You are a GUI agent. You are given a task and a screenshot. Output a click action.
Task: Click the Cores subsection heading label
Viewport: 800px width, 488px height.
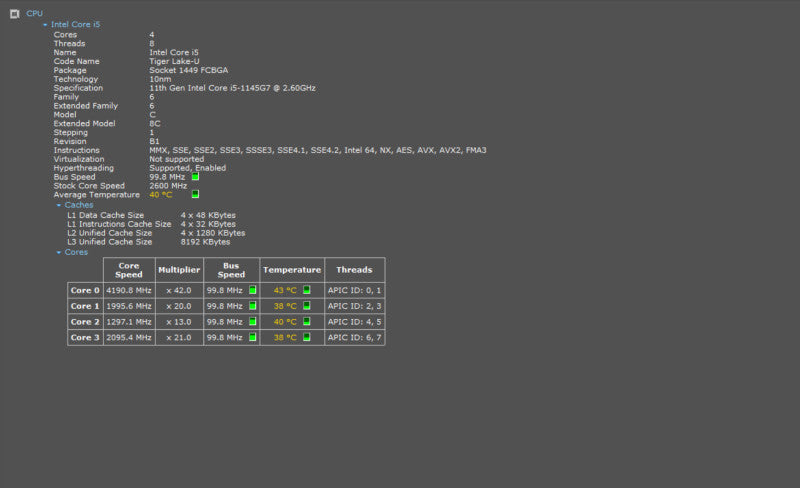(x=76, y=252)
